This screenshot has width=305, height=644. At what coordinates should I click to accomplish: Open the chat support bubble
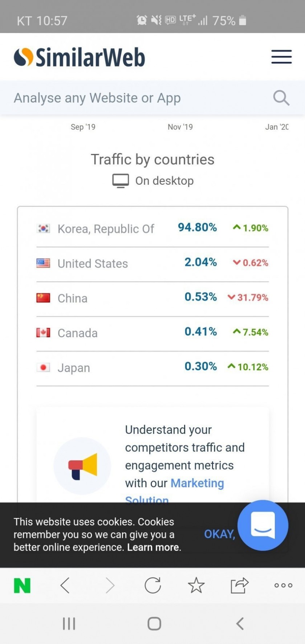tap(263, 525)
